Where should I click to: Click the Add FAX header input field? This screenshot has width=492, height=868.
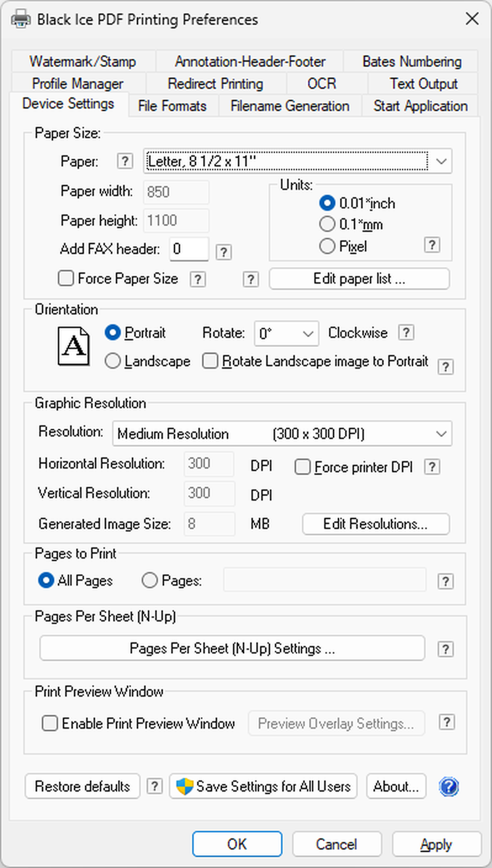(189, 249)
